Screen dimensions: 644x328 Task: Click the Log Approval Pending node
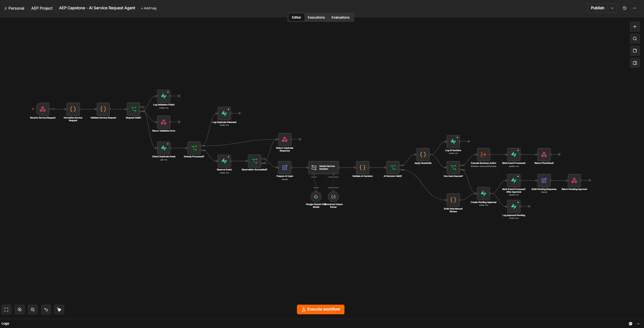pyautogui.click(x=514, y=206)
